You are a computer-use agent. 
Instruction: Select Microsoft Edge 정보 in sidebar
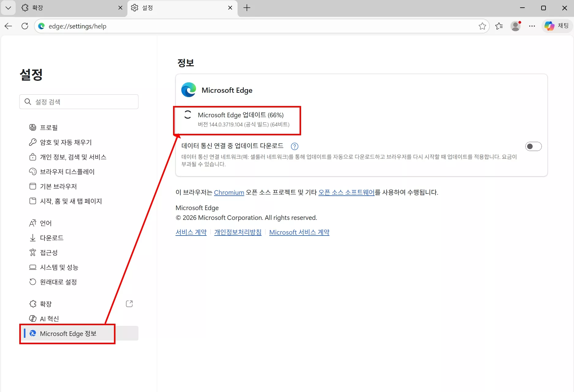pos(68,334)
